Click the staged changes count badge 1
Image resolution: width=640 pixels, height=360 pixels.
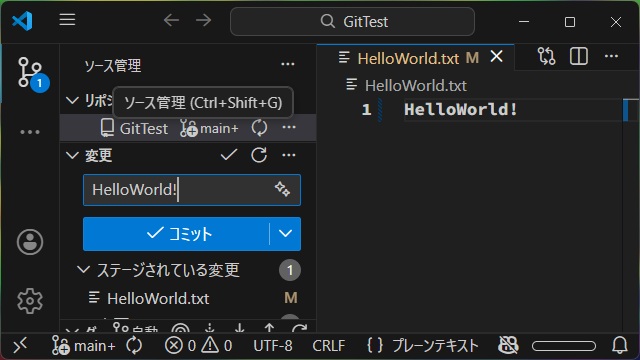[290, 270]
